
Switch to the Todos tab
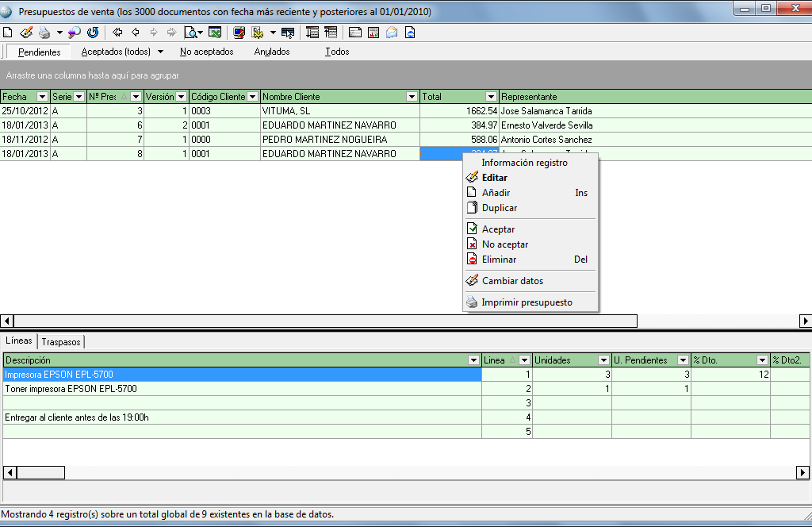click(x=337, y=52)
